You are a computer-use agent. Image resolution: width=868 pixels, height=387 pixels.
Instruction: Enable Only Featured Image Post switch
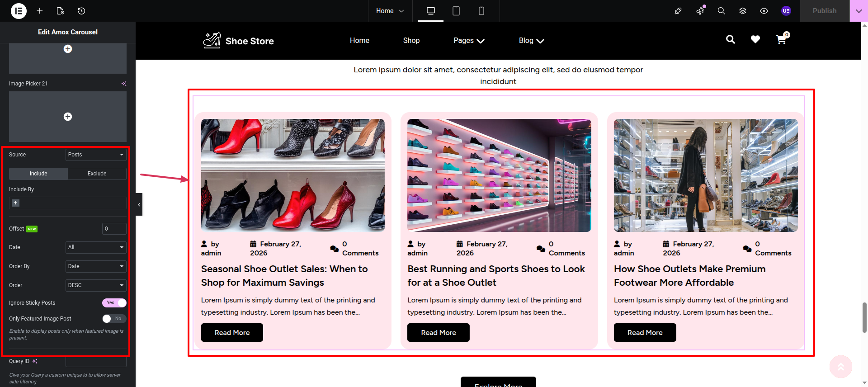(114, 319)
